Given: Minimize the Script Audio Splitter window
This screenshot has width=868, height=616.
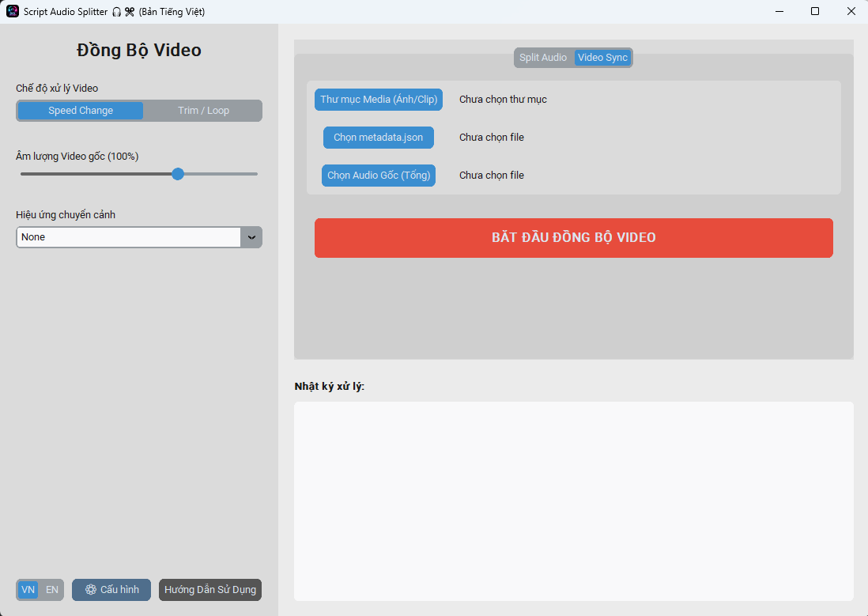Looking at the screenshot, I should click(779, 12).
